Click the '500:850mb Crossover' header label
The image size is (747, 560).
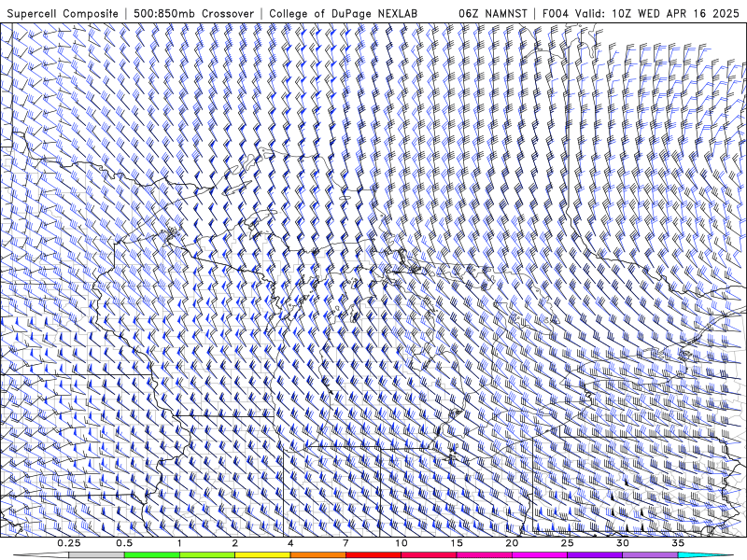[194, 13]
